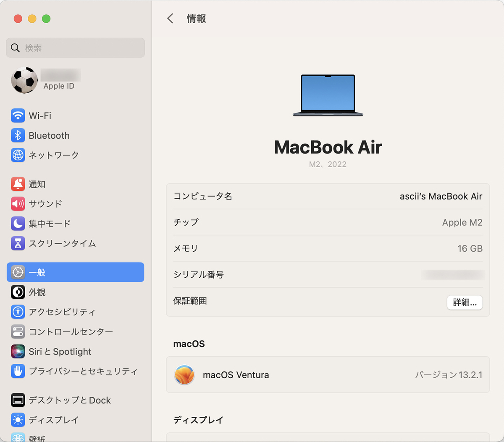Go back with the chevron arrow
Screen dimensions: 504x442
[170, 18]
